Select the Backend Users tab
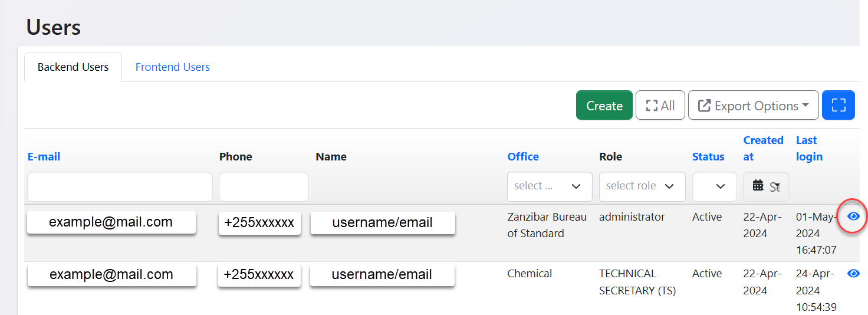The height and width of the screenshot is (315, 868). (73, 67)
